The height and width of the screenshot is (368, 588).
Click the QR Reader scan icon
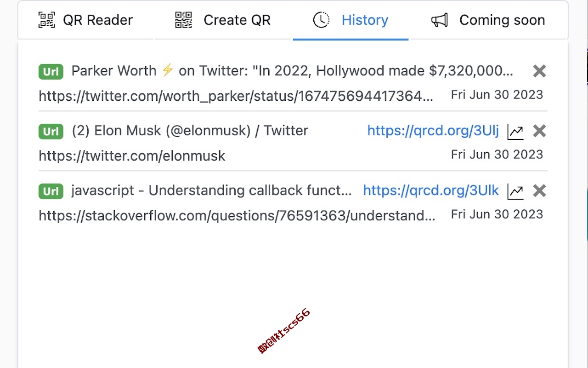pyautogui.click(x=46, y=20)
